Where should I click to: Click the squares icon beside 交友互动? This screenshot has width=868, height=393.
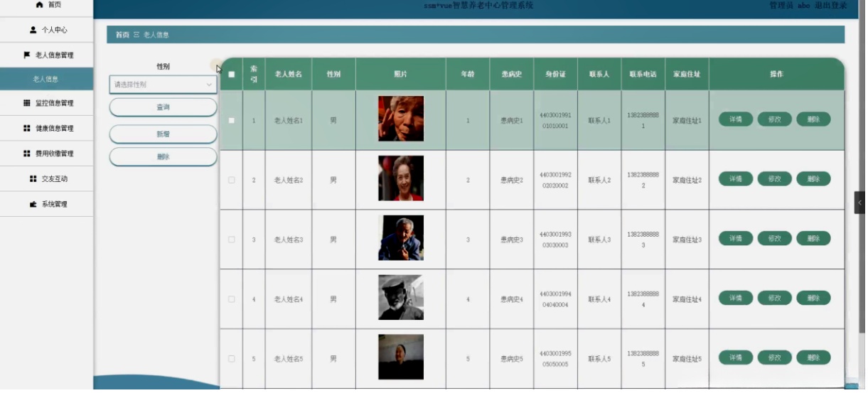(33, 179)
